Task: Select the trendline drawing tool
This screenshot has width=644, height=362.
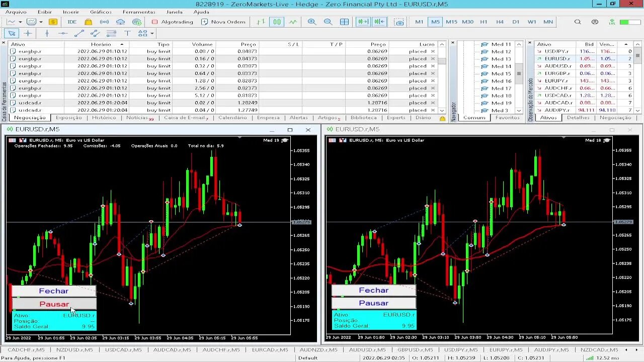Action: tap(79, 34)
